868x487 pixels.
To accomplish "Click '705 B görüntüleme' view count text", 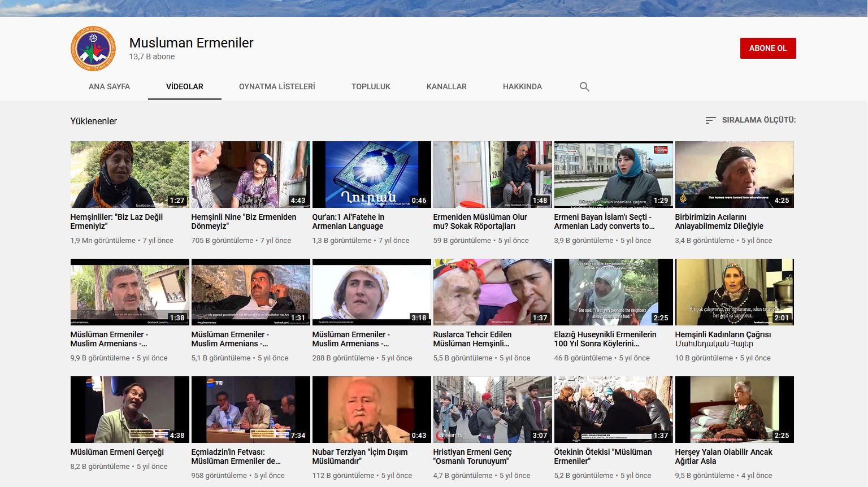I will [x=222, y=241].
